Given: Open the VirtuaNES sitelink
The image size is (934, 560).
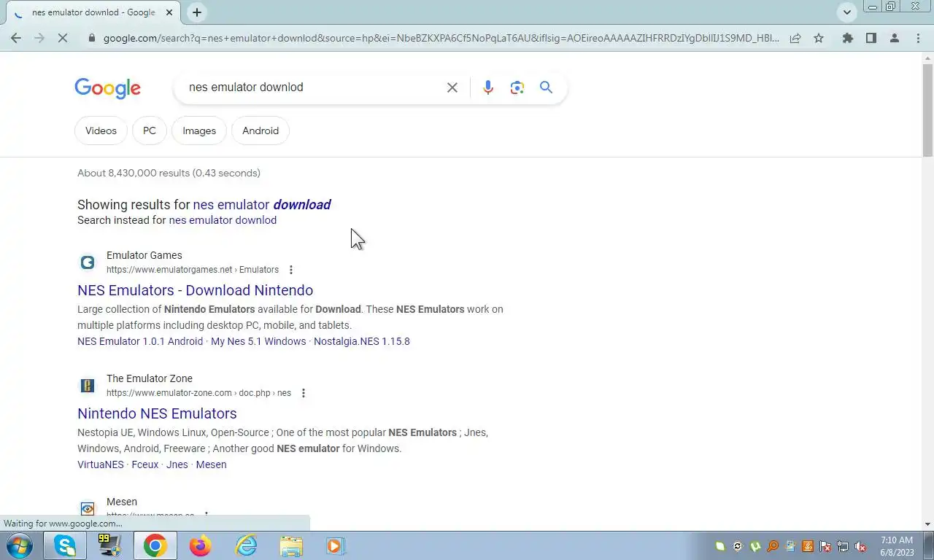Looking at the screenshot, I should point(101,464).
